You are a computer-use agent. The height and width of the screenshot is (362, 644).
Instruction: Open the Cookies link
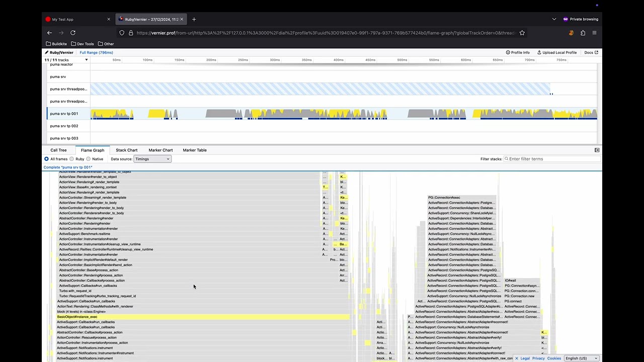click(x=554, y=358)
